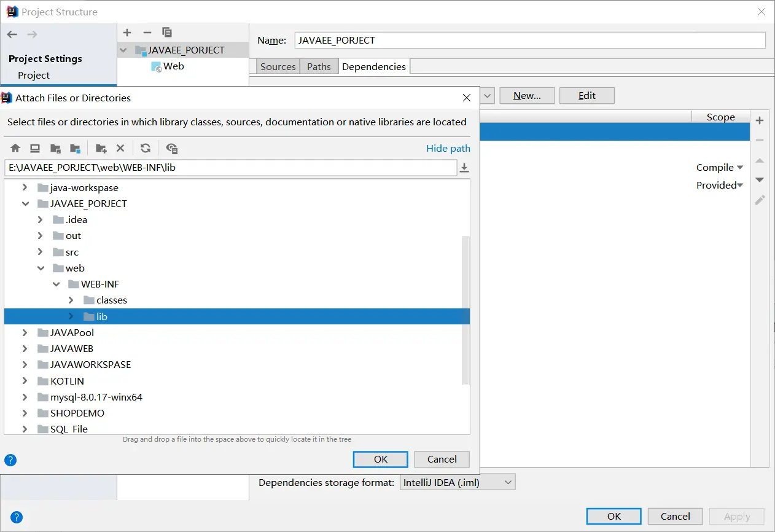Select the SHOPDEMO folder
The height and width of the screenshot is (532, 775).
pos(77,413)
